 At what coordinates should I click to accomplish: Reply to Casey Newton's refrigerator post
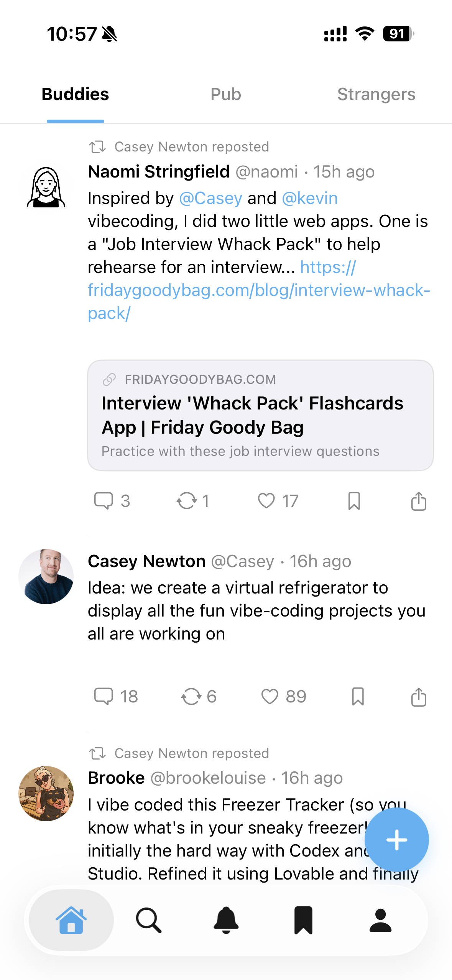(104, 696)
